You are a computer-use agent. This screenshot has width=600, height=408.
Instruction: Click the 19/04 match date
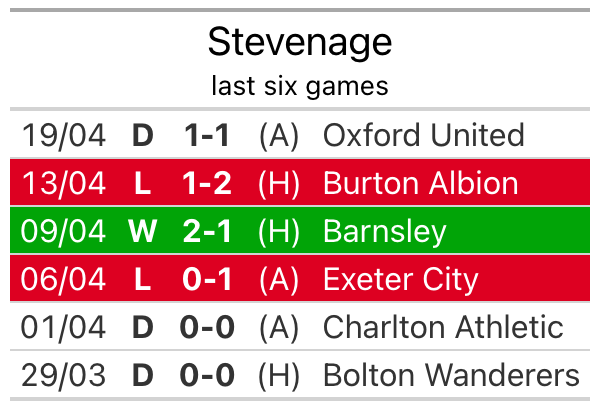[x=64, y=135]
